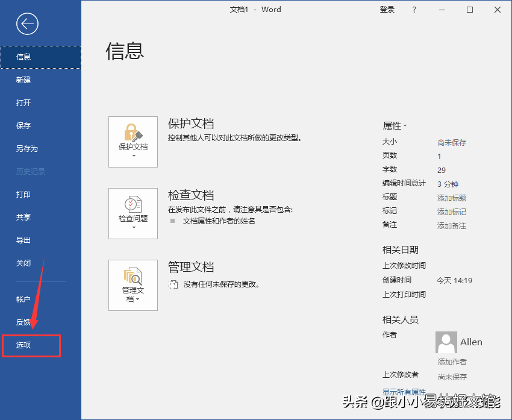Screen dimensions: 512x420
Task: Click the back arrow circle icon
Action: [28, 24]
